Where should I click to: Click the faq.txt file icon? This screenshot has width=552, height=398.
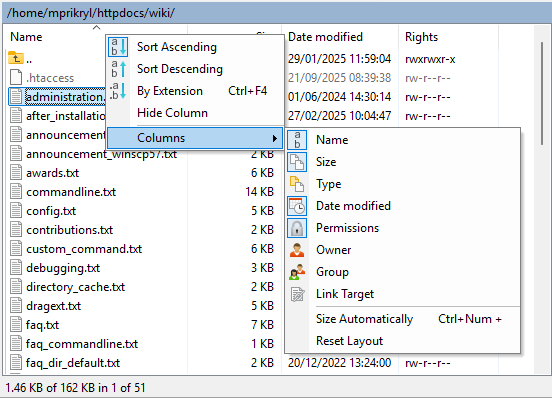point(16,324)
